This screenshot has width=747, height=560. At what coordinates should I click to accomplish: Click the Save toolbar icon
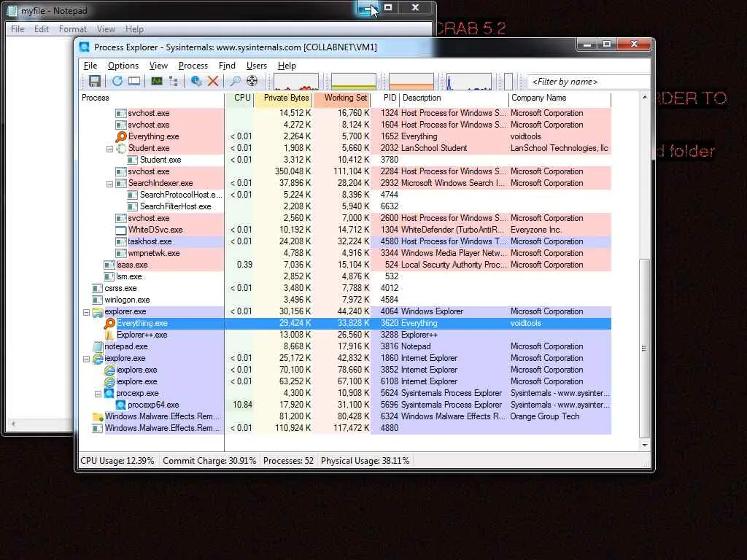pos(94,81)
